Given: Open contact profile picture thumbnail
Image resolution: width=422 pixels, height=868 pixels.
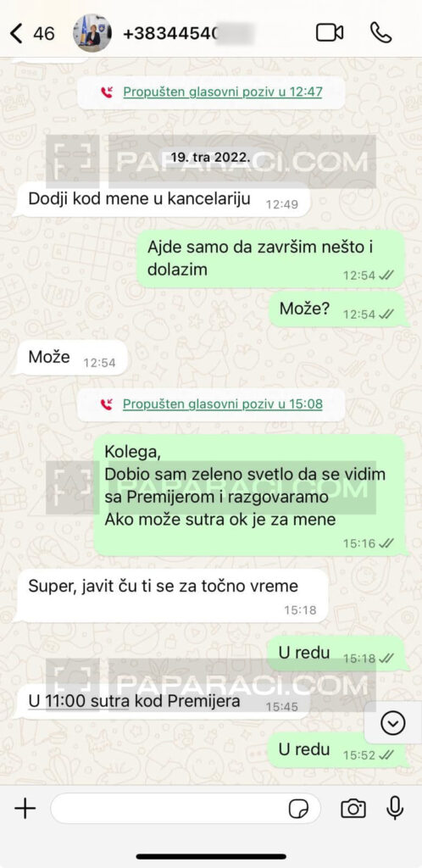Looking at the screenshot, I should 92,33.
